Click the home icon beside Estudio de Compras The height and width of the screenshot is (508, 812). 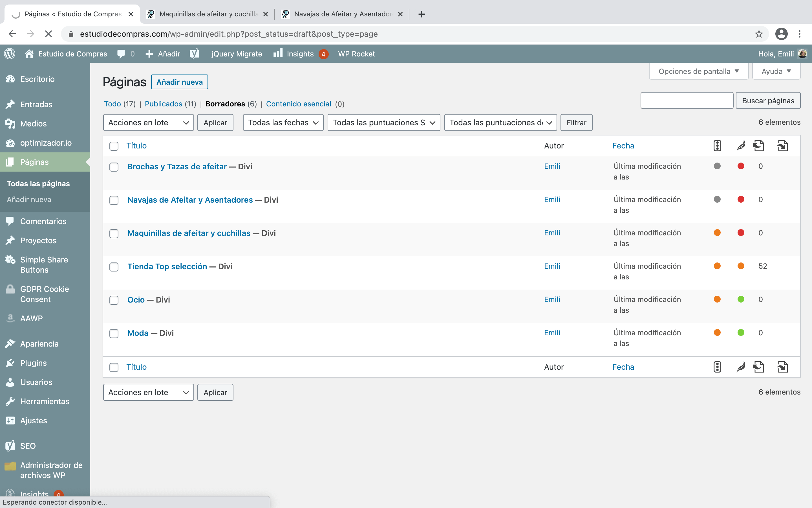coord(29,54)
